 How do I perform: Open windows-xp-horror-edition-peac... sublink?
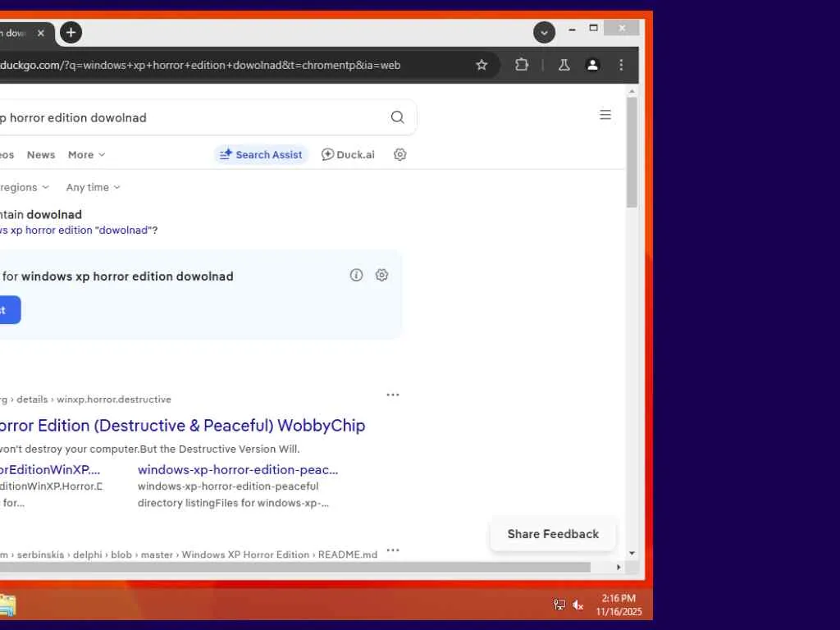(238, 470)
